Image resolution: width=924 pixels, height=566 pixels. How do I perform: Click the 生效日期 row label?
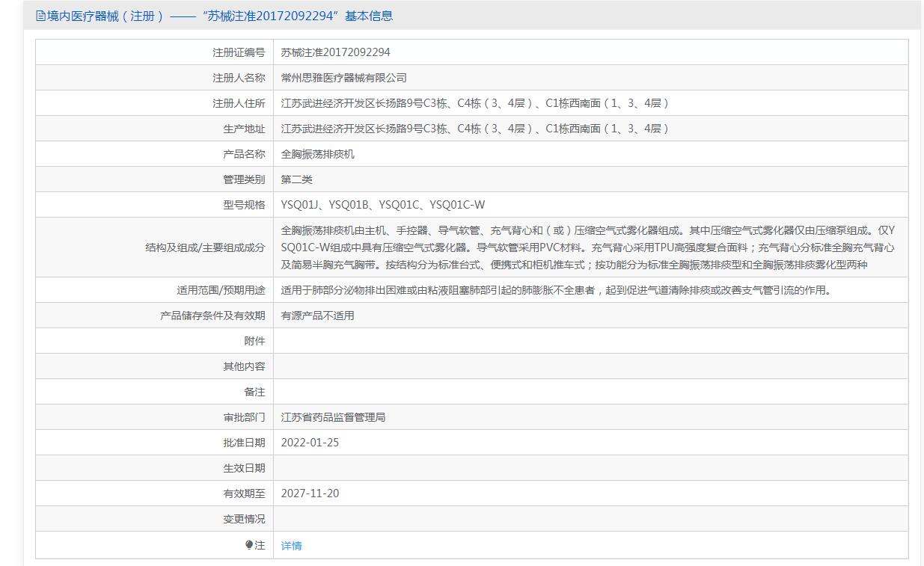click(x=244, y=468)
